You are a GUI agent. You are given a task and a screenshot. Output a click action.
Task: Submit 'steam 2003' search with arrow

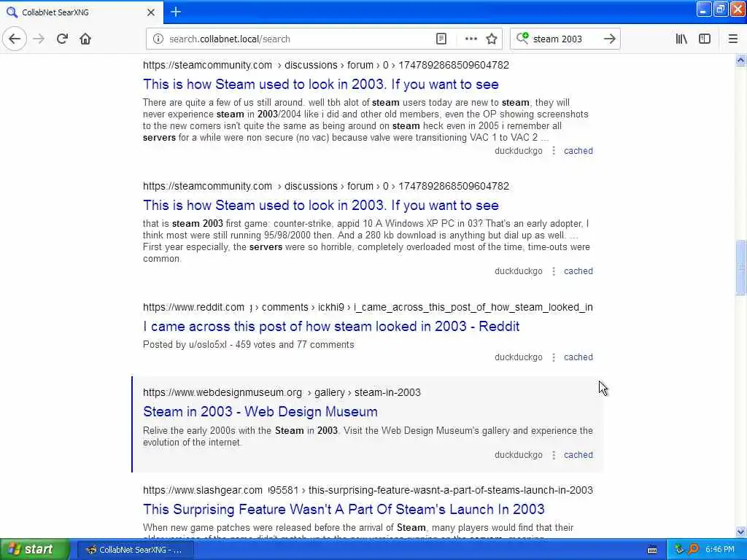(609, 39)
